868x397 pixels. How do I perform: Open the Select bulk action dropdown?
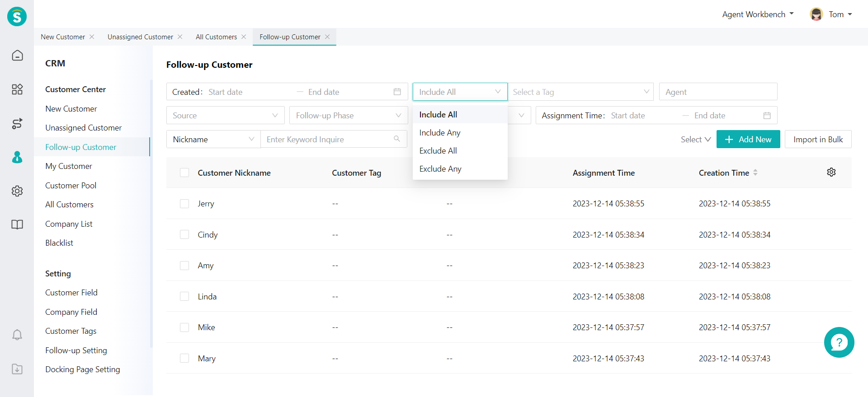(x=696, y=140)
